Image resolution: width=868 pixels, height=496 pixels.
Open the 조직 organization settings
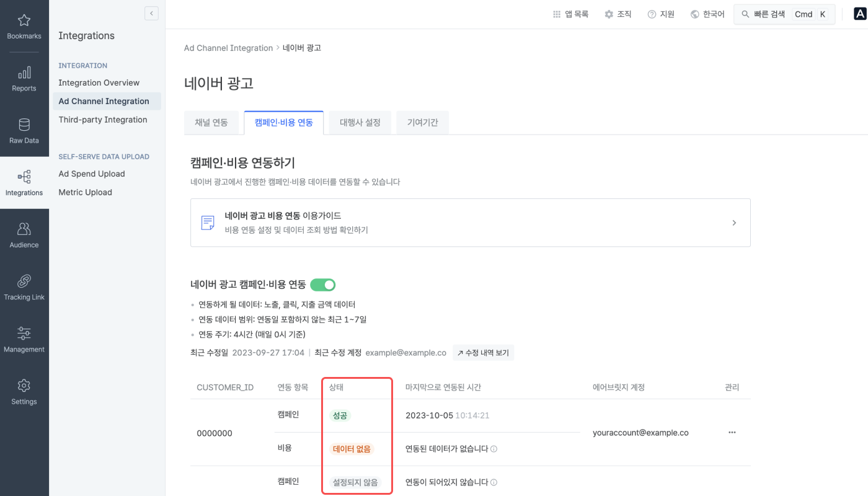(x=618, y=14)
